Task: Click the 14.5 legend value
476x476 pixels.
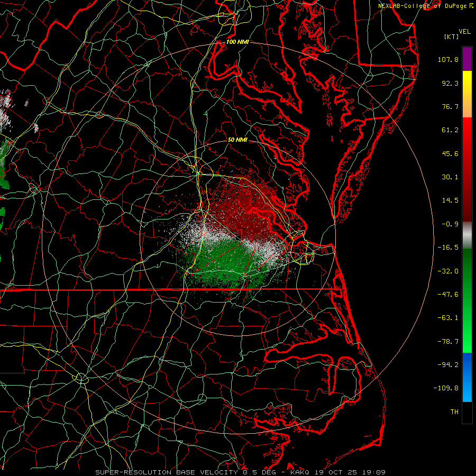Action: point(450,200)
